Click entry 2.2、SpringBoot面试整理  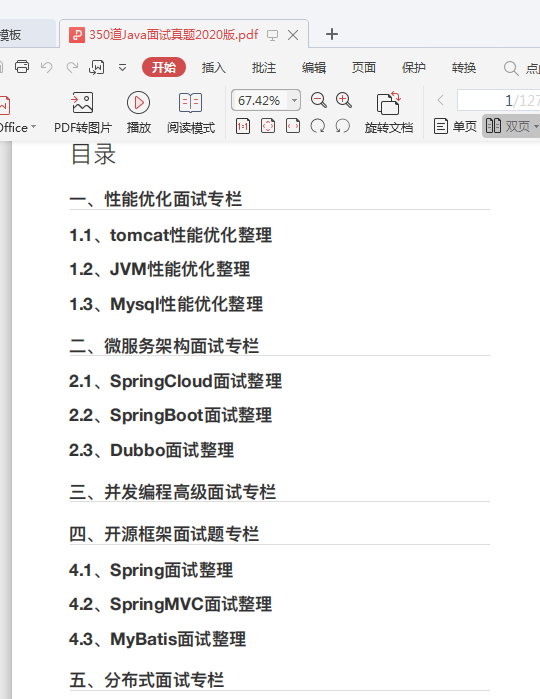171,415
